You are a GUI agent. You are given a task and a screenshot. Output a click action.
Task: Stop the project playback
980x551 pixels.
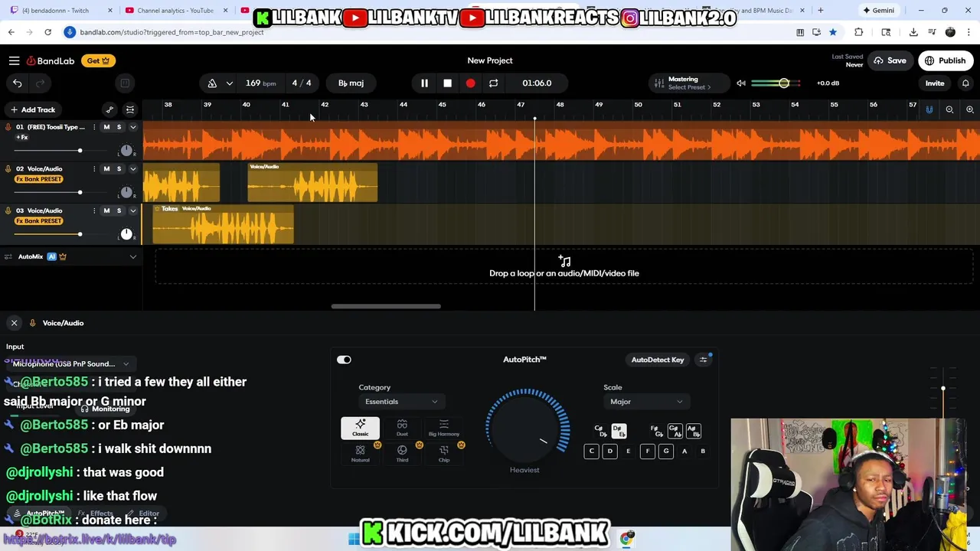click(447, 83)
